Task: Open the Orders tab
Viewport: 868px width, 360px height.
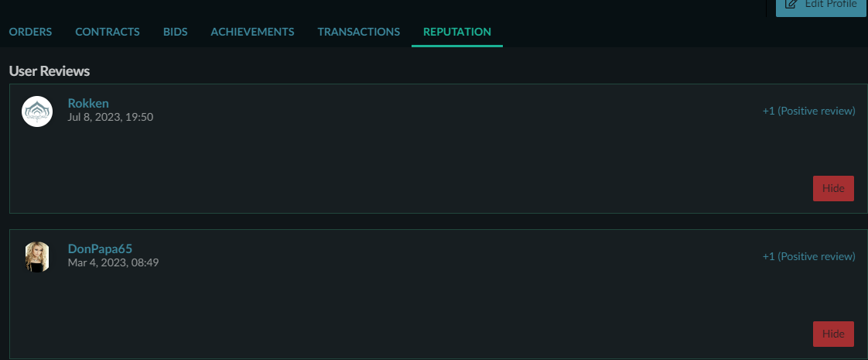Action: point(30,32)
